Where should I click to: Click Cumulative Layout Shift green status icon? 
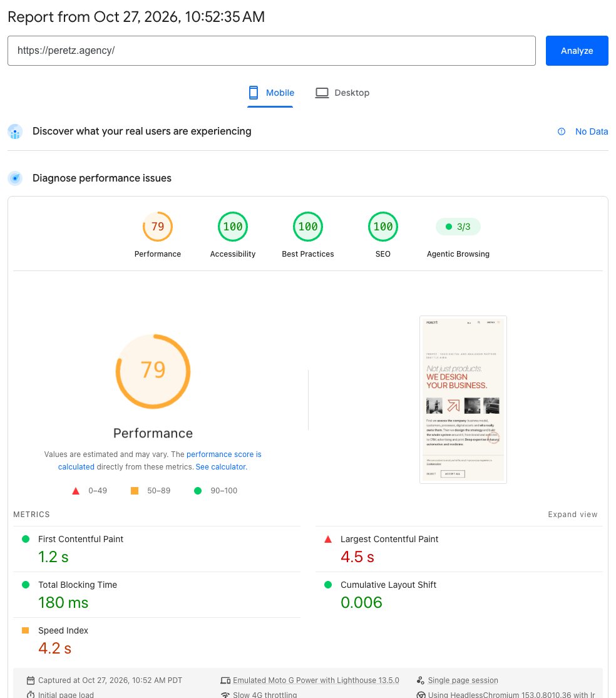click(x=328, y=585)
